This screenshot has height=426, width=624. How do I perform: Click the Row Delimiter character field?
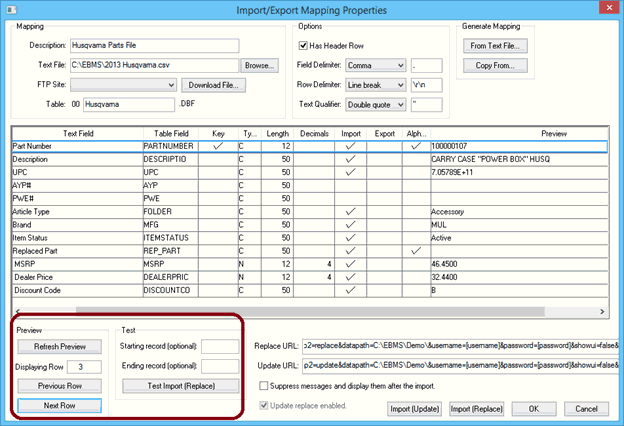[427, 85]
